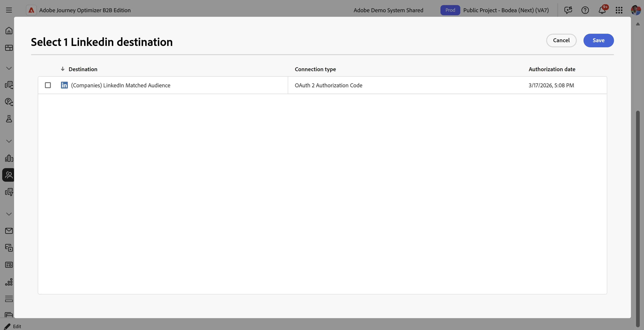Open the building with shield icon in the sidebar
This screenshot has height=330, width=644.
(x=9, y=192)
